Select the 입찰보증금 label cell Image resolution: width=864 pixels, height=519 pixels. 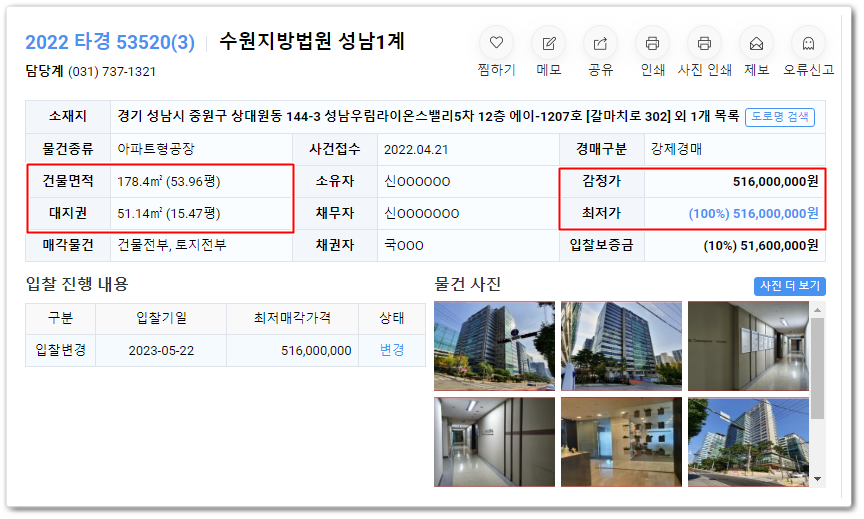(601, 245)
